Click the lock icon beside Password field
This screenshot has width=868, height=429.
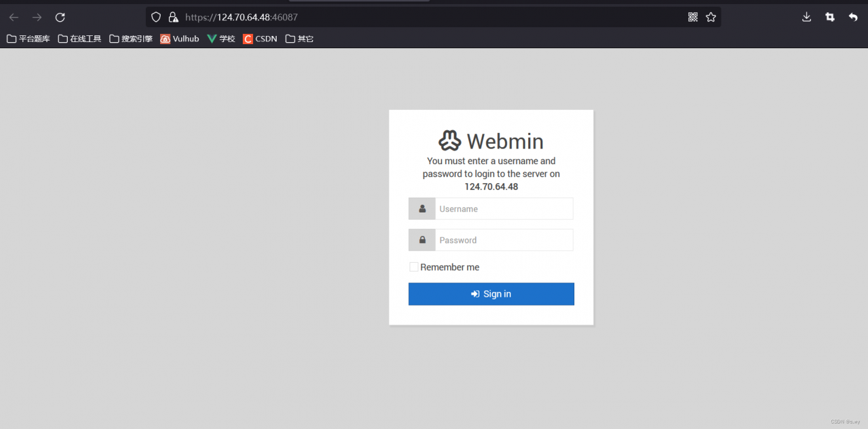tap(422, 240)
